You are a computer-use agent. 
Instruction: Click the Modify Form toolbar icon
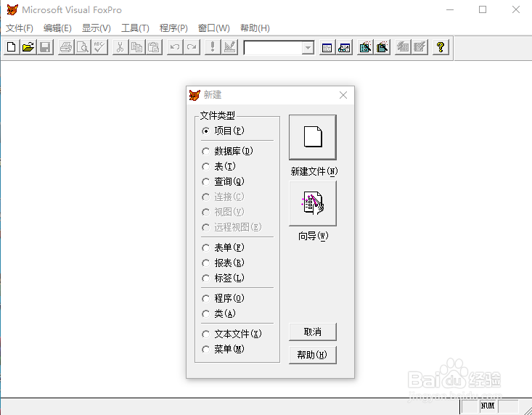(x=229, y=46)
